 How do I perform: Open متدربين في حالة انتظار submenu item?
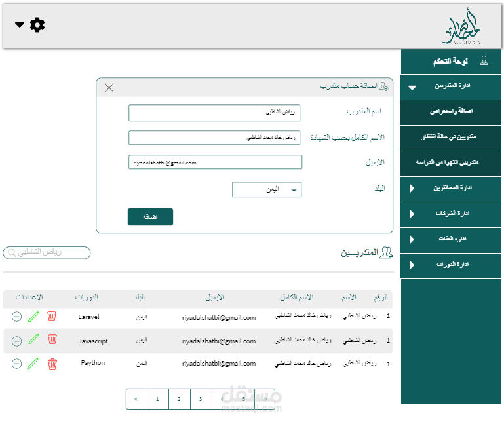451,138
